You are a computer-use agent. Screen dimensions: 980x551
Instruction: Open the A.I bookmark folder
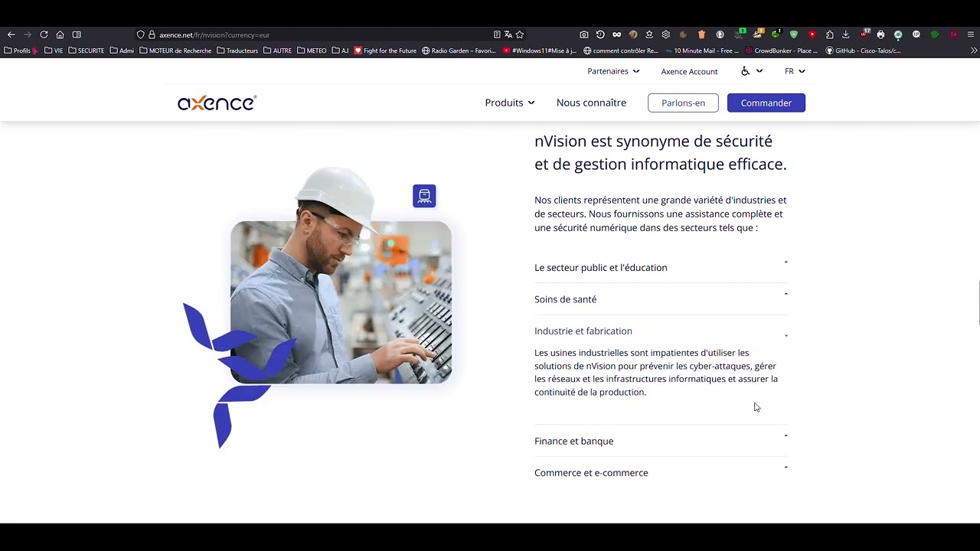340,51
